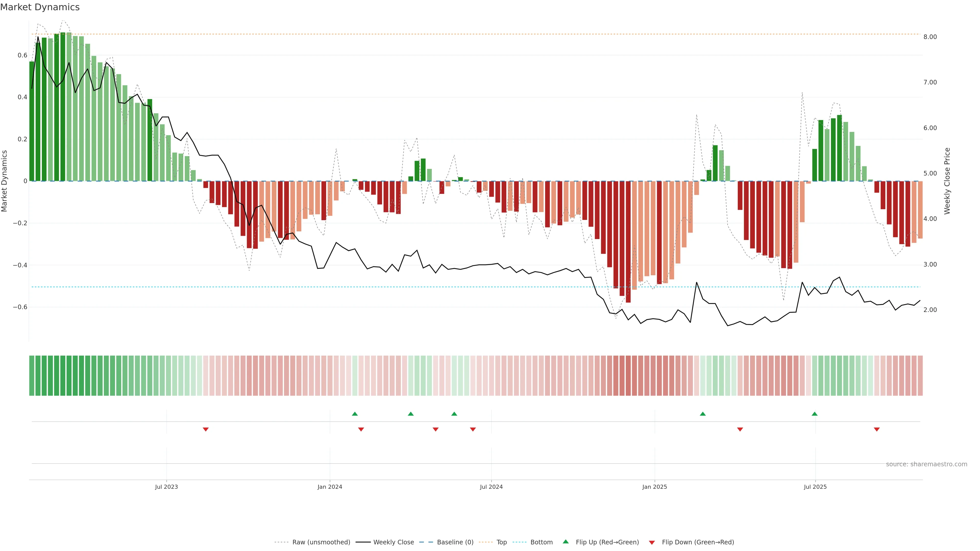Click the Market Dynamics chart title
The width and height of the screenshot is (980, 551).
point(40,7)
